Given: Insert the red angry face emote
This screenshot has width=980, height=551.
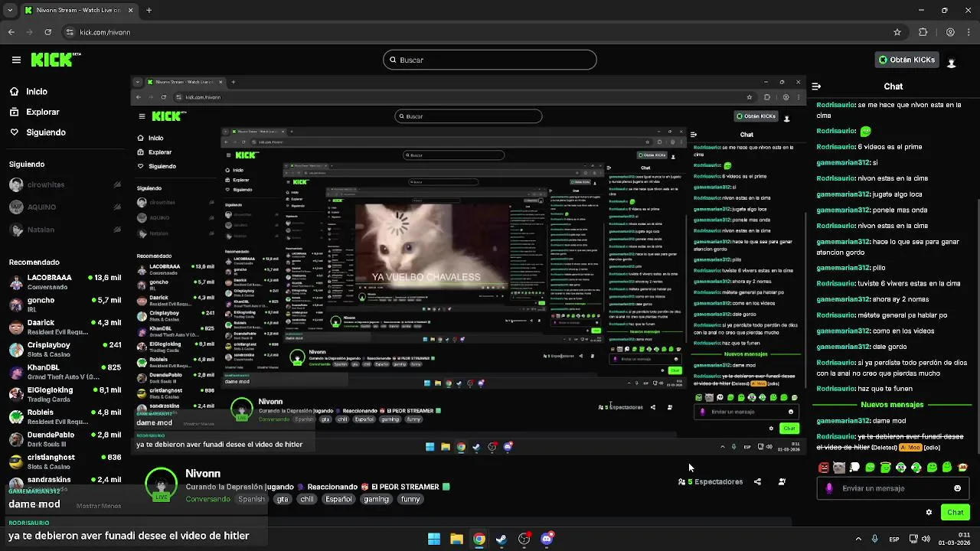Looking at the screenshot, I should [824, 468].
